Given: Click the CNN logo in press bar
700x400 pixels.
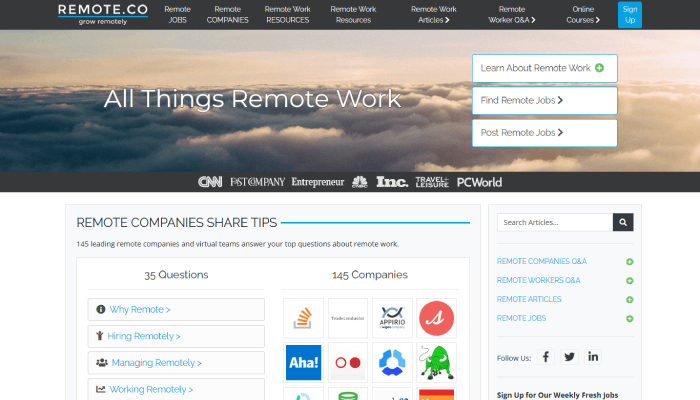Looking at the screenshot, I should tap(210, 182).
